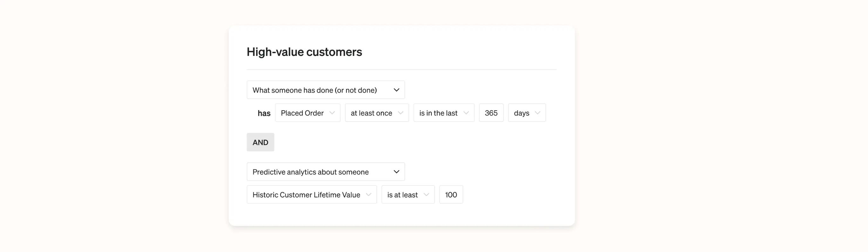Click the chevron on 'at least once'
Viewport: 868px width, 252px height.
(x=401, y=113)
